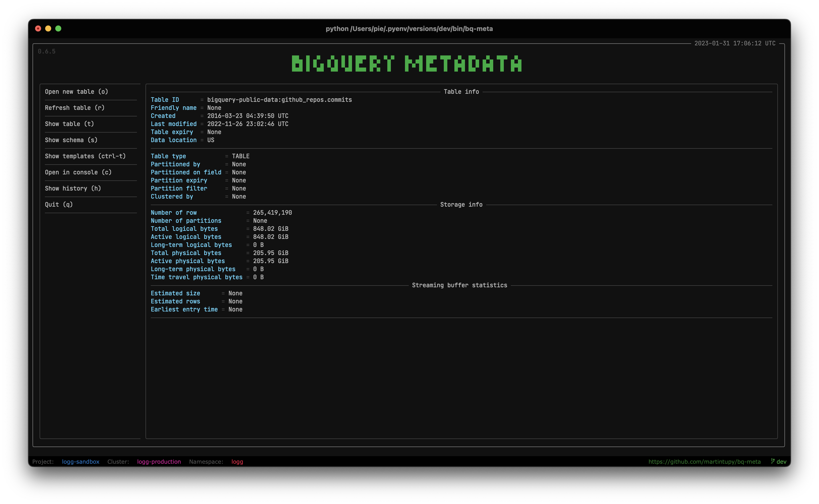Open Show history (h) entry

click(x=73, y=188)
